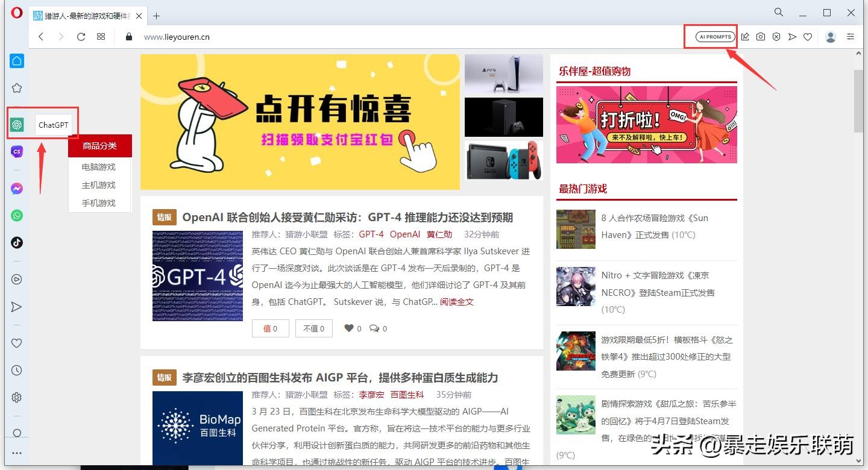The height and width of the screenshot is (470, 868).
Task: Open WhatsApp from the sidebar
Action: coord(16,215)
